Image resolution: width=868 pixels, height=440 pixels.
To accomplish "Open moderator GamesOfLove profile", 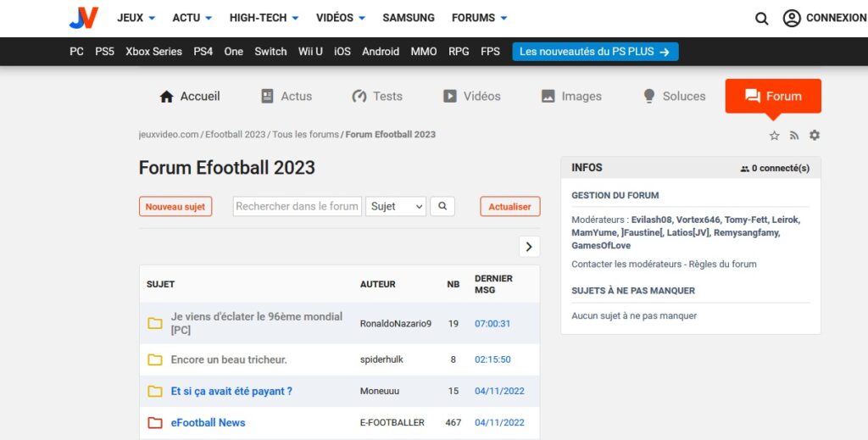I will (601, 246).
